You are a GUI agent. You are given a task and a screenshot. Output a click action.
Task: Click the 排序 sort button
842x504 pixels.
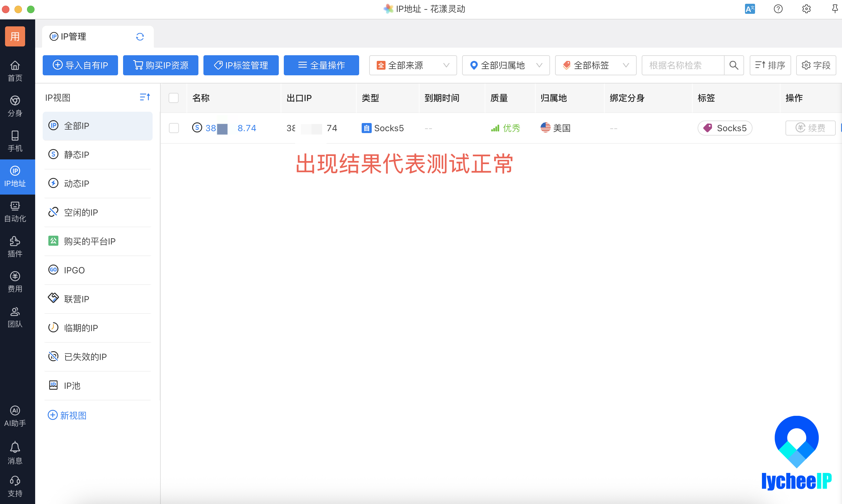pyautogui.click(x=770, y=65)
